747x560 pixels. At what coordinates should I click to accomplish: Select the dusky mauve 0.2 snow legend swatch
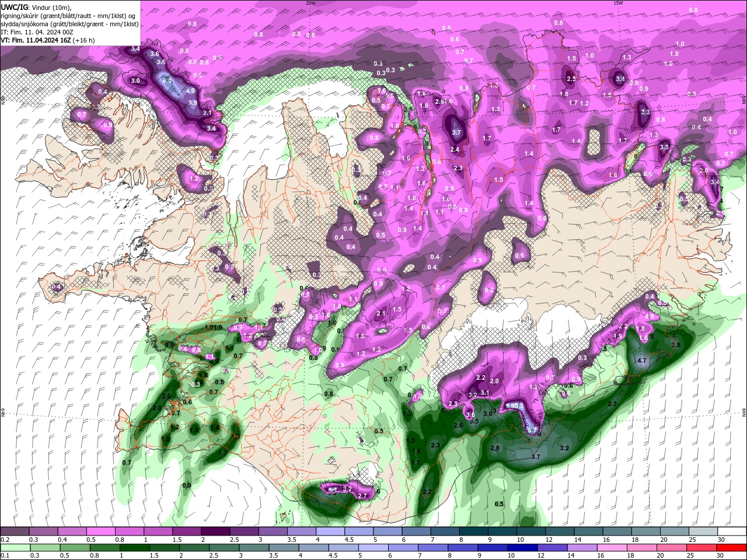tap(15, 531)
